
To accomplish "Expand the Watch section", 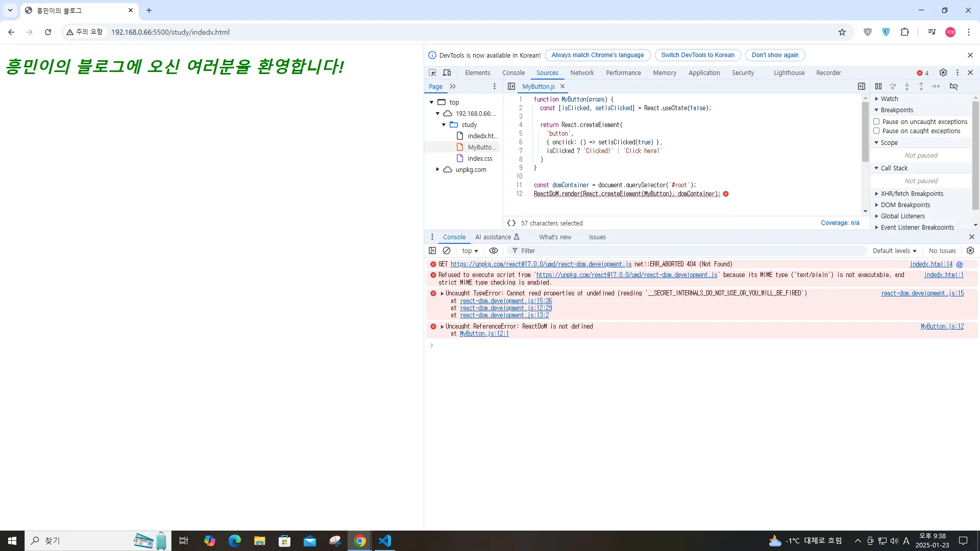I will 889,99.
